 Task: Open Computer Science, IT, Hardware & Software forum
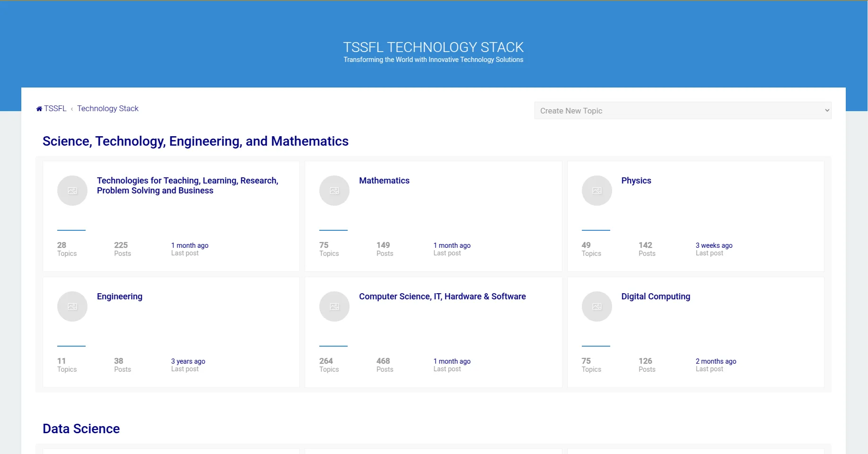[x=442, y=297]
